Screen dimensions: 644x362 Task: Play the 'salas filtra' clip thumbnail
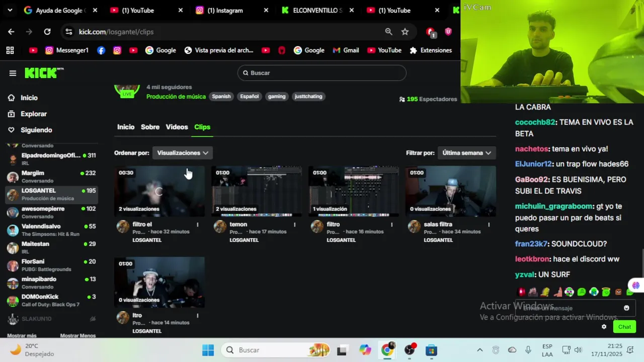point(451,191)
